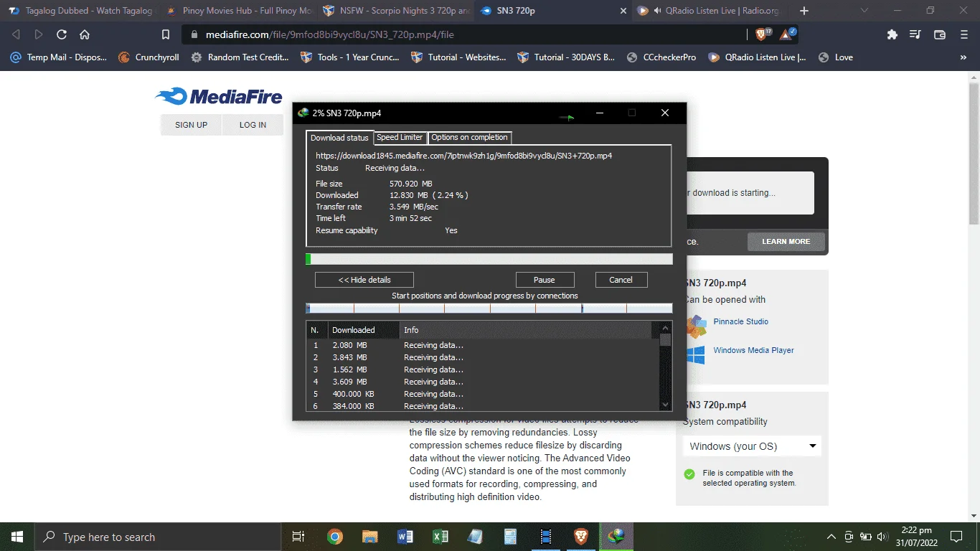This screenshot has width=980, height=551.
Task: Go to the browser home page
Action: point(85,34)
